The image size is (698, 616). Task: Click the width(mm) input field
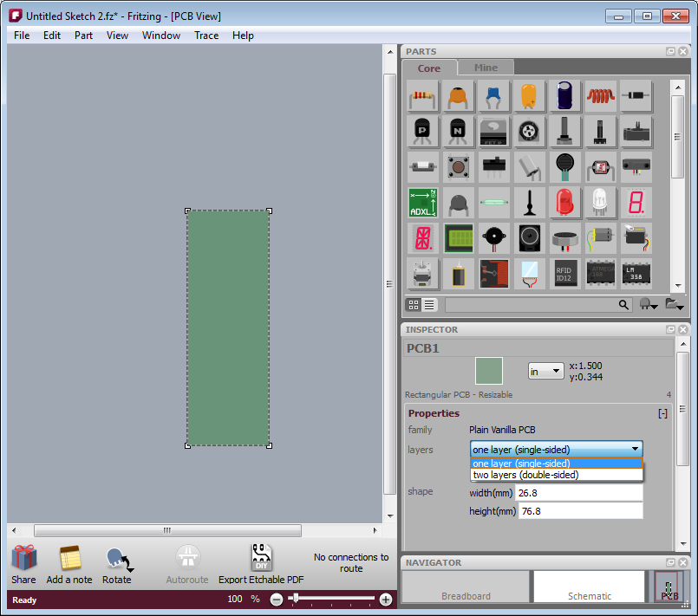click(579, 493)
